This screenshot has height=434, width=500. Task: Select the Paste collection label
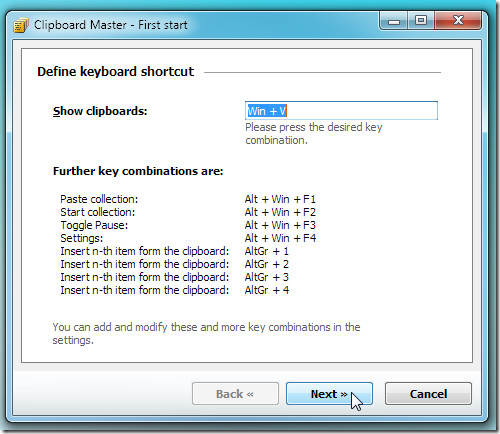tap(99, 199)
